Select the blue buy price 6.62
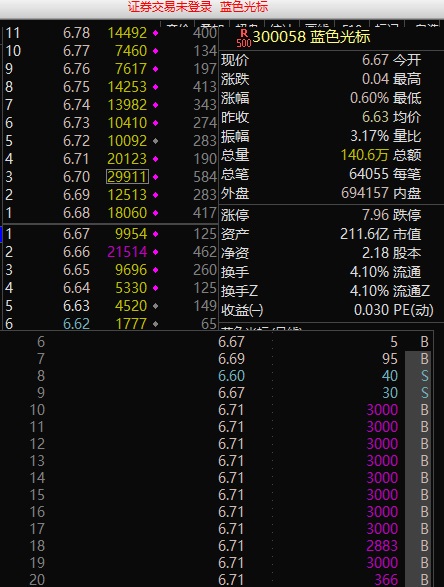Viewport: 444px width, 587px height. (76, 324)
